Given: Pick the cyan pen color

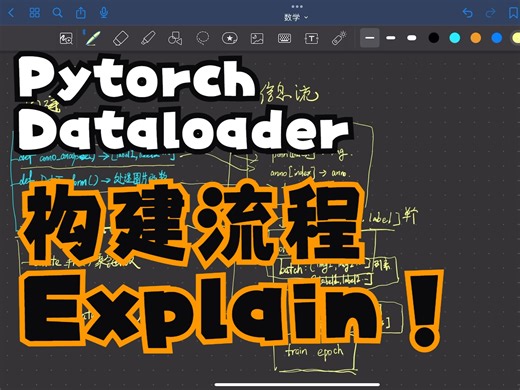Looking at the screenshot, I should pyautogui.click(x=455, y=38).
